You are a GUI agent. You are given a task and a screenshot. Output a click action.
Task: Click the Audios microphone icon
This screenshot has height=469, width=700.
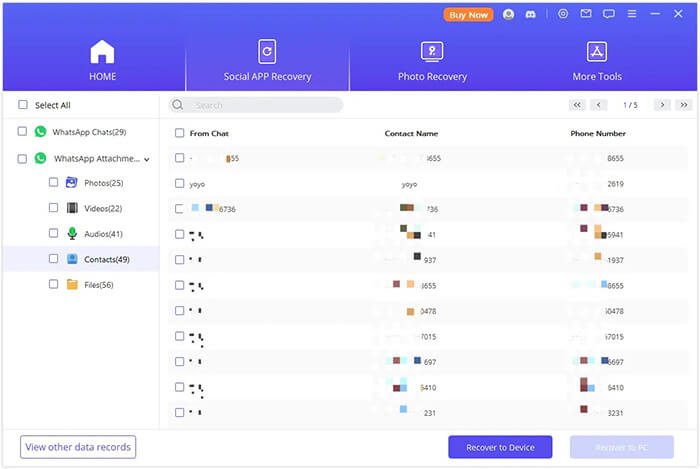pyautogui.click(x=72, y=234)
